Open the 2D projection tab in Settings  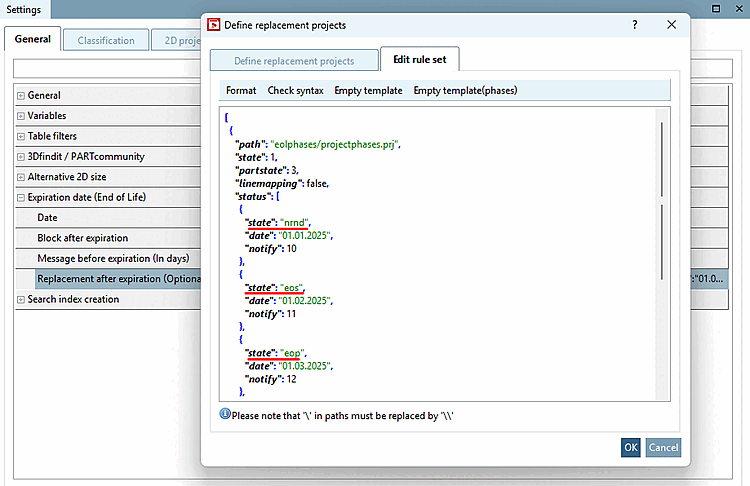pyautogui.click(x=177, y=41)
